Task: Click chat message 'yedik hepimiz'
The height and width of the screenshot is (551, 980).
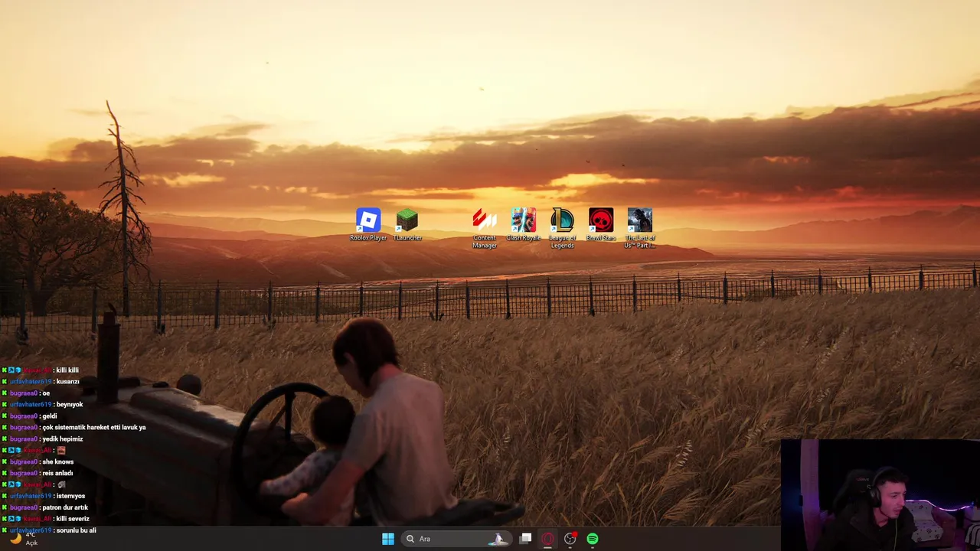Action: pos(63,439)
